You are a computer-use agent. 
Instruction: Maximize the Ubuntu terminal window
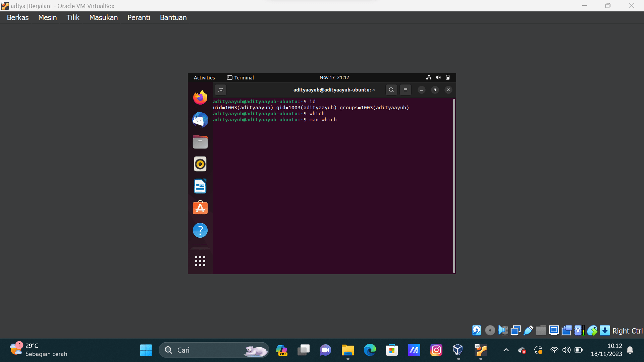tap(435, 90)
